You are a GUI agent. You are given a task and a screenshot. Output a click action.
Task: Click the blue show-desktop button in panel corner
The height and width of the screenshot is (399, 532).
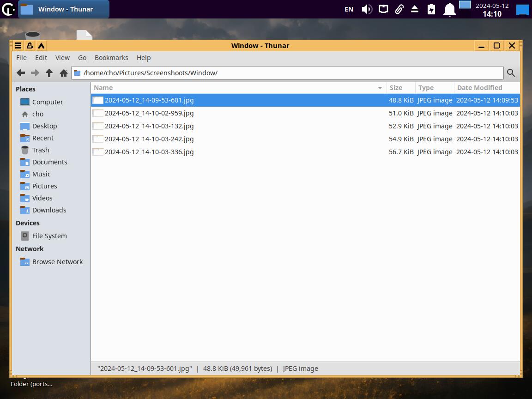[522, 9]
